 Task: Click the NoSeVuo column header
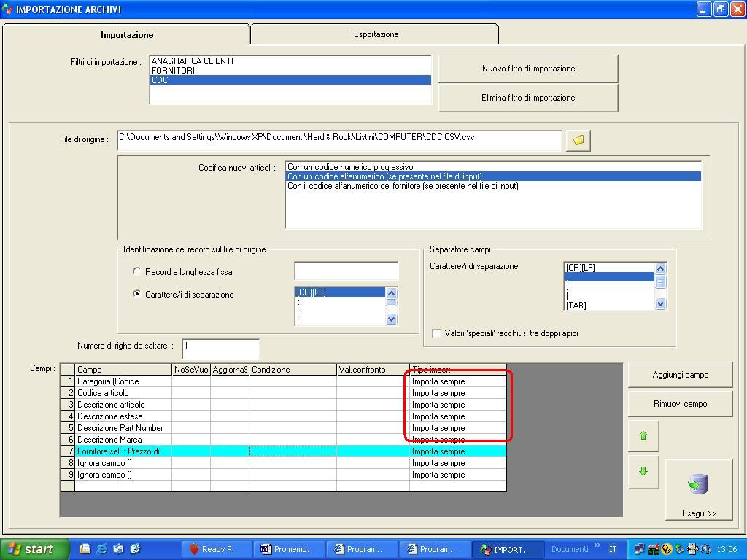click(x=191, y=370)
